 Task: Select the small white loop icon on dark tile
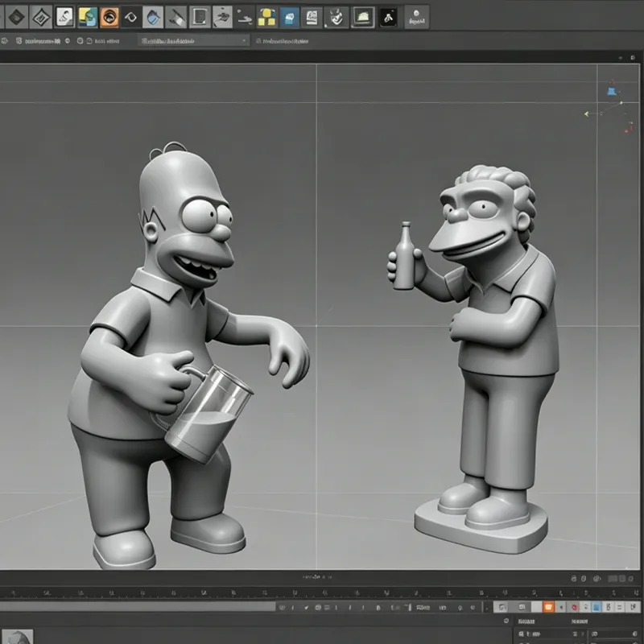(x=130, y=17)
